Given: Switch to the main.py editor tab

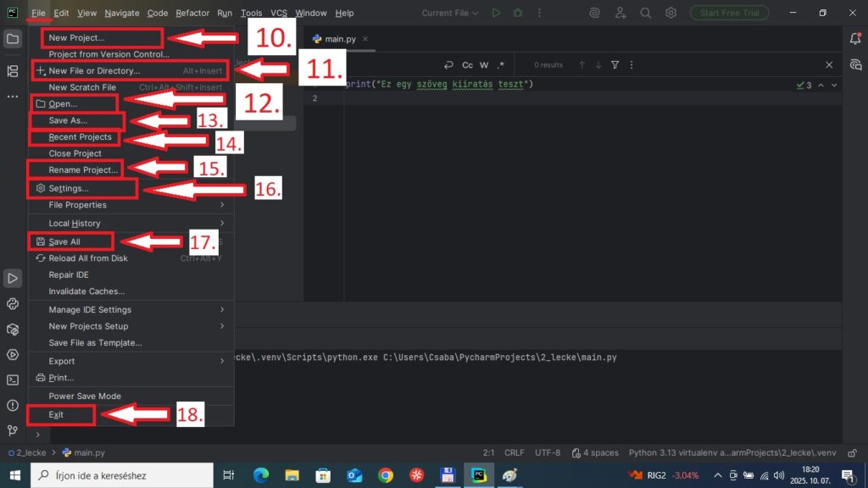Looking at the screenshot, I should (x=336, y=39).
